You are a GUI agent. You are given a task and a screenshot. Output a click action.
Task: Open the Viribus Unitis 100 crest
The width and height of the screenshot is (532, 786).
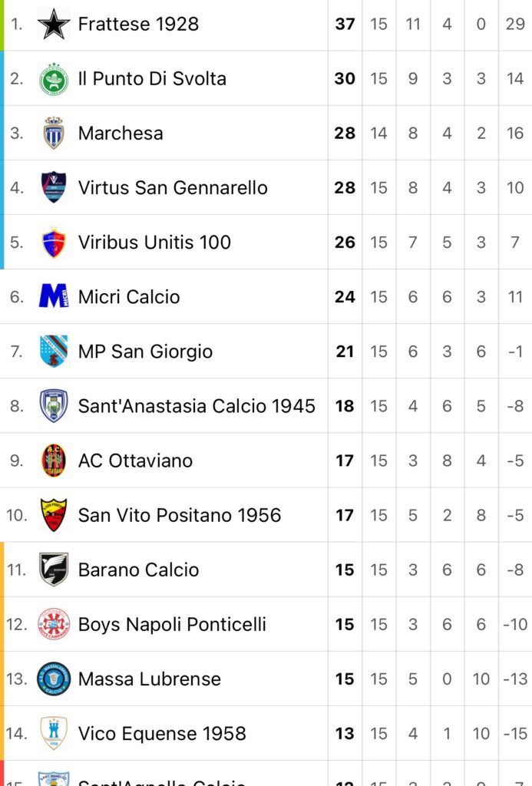pyautogui.click(x=54, y=242)
